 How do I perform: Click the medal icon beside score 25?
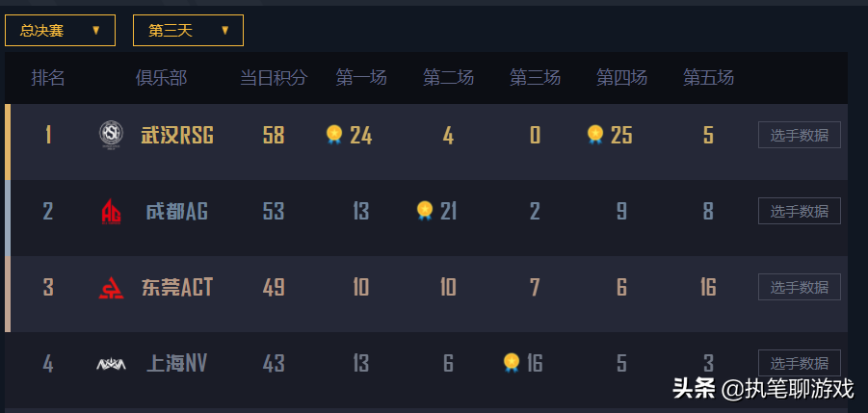595,134
